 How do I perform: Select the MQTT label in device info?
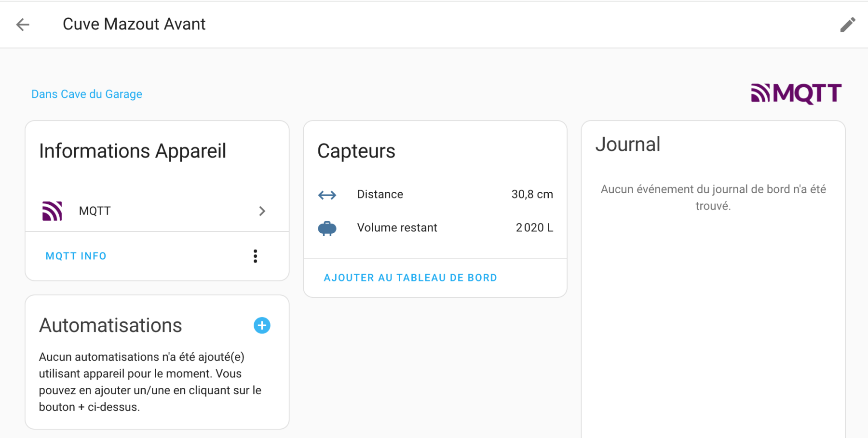pyautogui.click(x=95, y=211)
